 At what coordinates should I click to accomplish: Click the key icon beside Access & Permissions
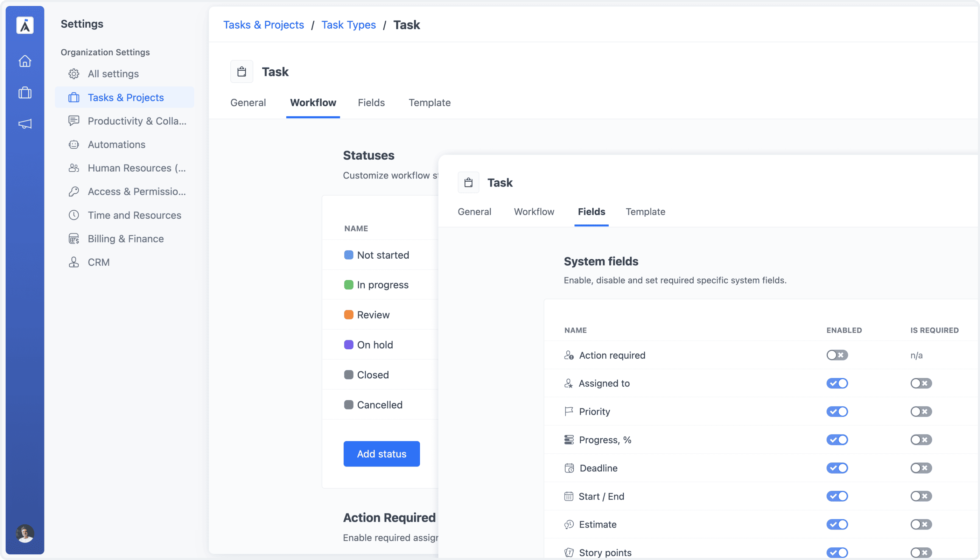[x=74, y=191]
